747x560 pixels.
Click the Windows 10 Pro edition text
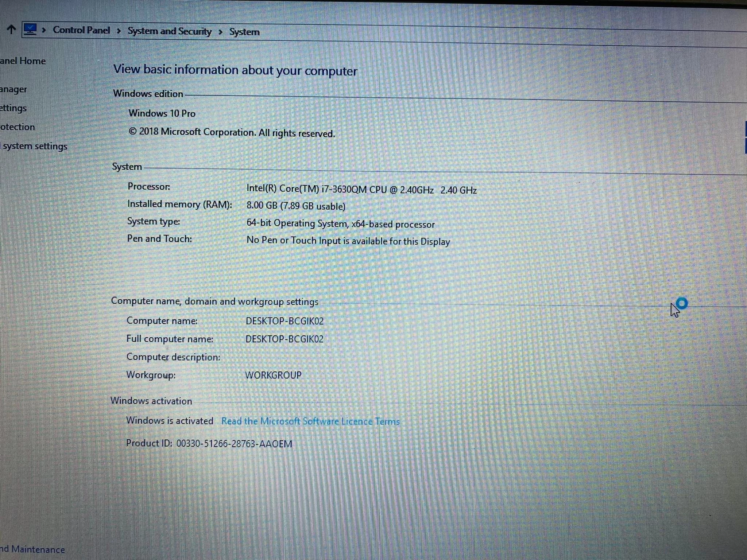[162, 113]
